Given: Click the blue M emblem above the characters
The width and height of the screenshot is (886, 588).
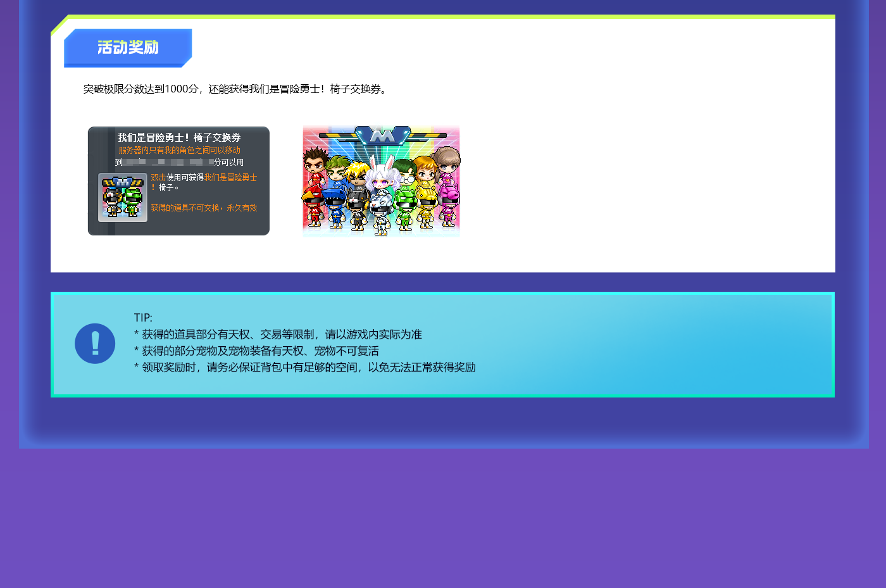Looking at the screenshot, I should click(382, 135).
